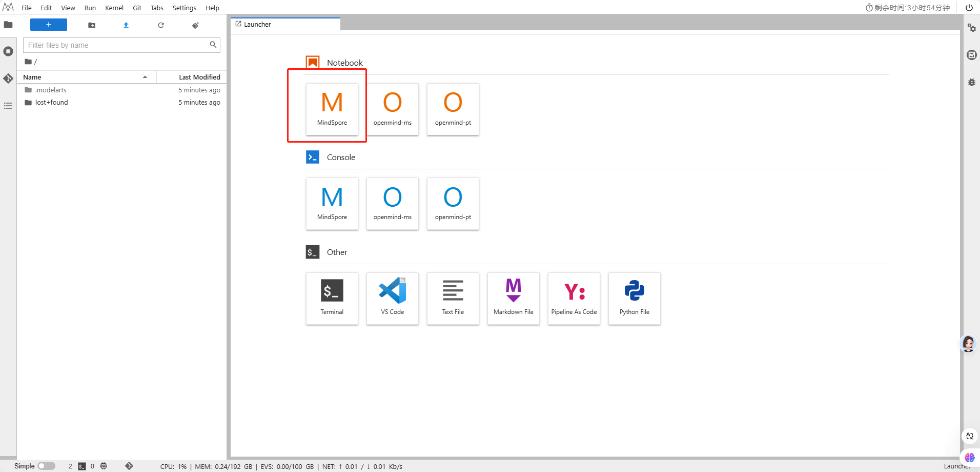Viewport: 980px width, 472px height.
Task: Create an openmind-ms notebook
Action: [393, 109]
